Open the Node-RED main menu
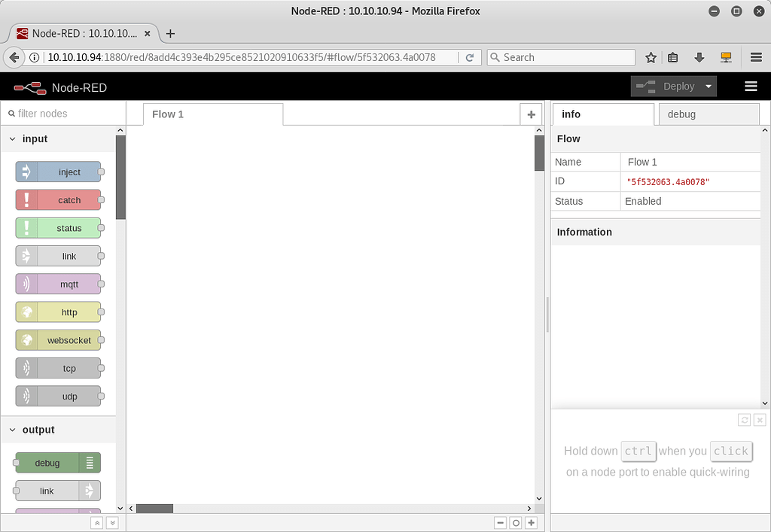 pos(751,86)
